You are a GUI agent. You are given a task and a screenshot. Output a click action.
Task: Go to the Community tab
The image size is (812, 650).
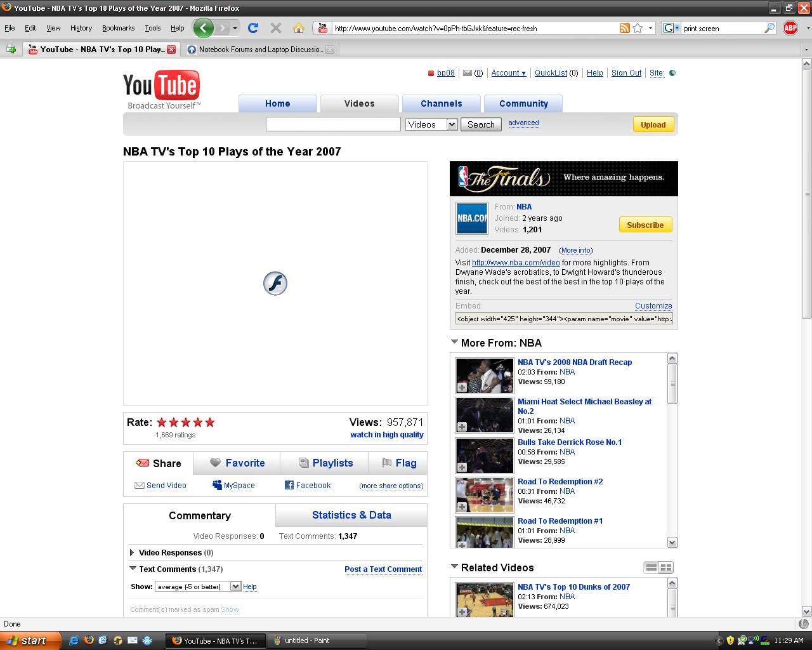pyautogui.click(x=523, y=103)
